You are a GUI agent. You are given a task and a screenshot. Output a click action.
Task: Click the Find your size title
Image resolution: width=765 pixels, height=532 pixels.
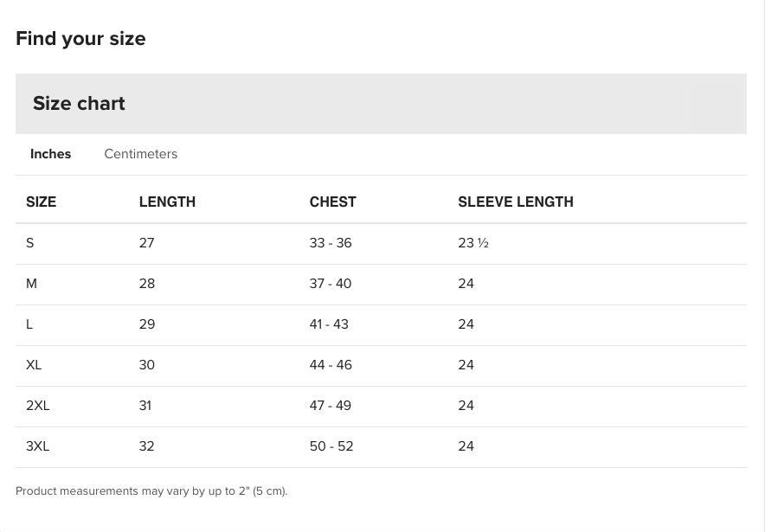point(80,38)
